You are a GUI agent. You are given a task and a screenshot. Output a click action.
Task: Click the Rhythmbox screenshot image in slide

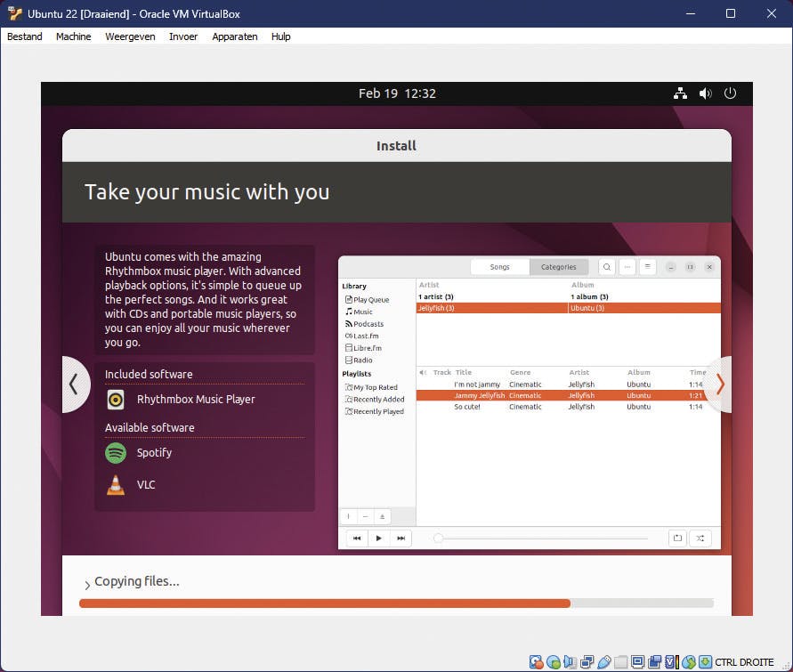coord(529,402)
